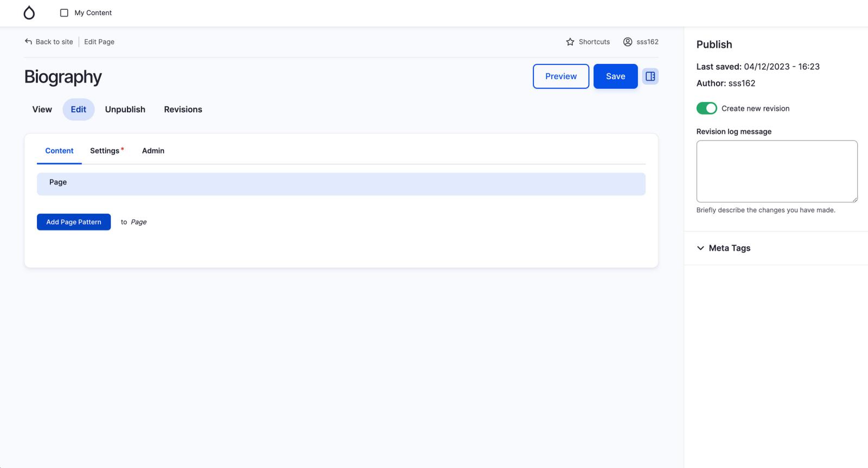
Task: Select the Content tab
Action: [59, 151]
